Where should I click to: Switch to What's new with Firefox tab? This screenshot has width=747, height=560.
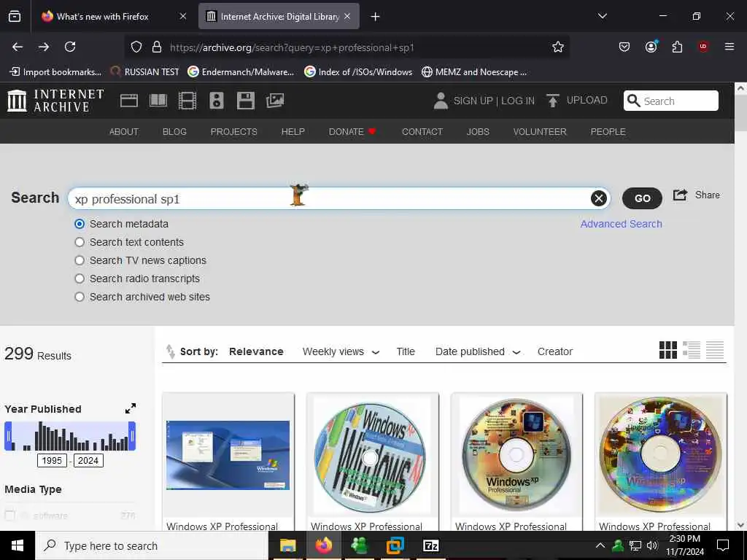tap(113, 17)
